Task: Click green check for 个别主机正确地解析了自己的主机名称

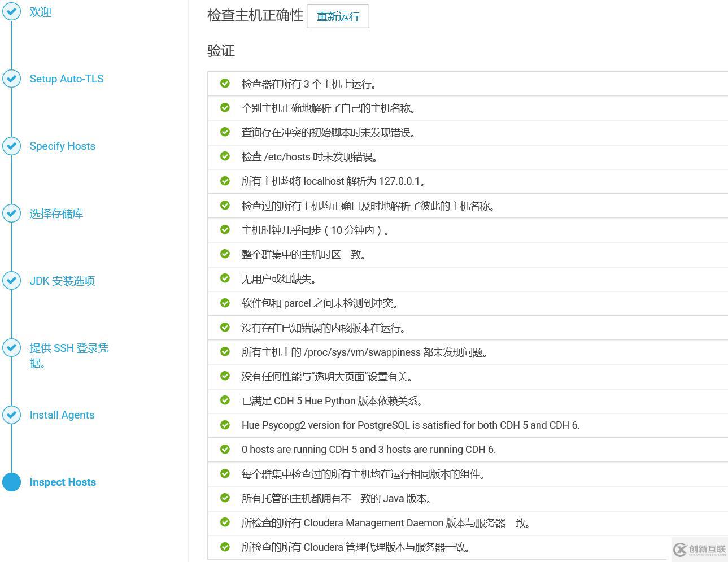Action: (x=225, y=107)
